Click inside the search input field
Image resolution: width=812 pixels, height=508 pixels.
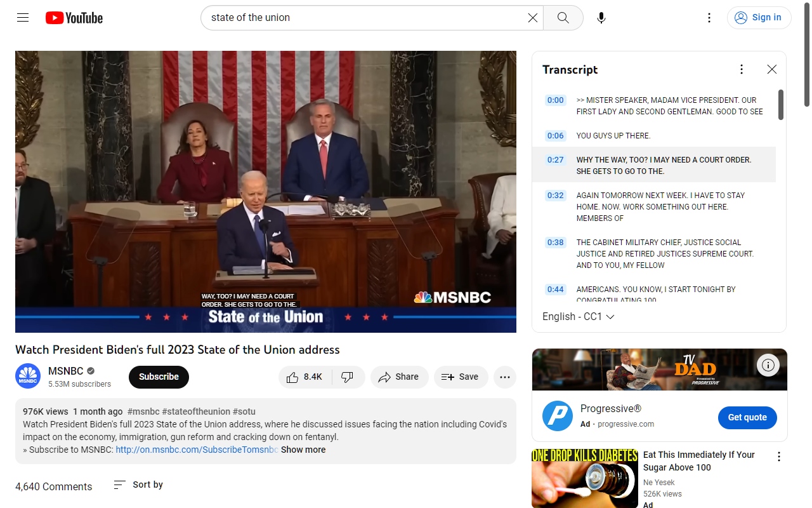367,18
